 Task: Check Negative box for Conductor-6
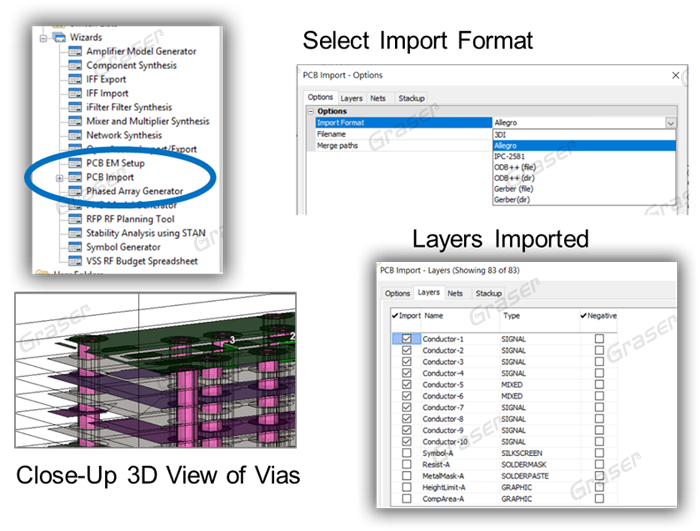[x=599, y=396]
